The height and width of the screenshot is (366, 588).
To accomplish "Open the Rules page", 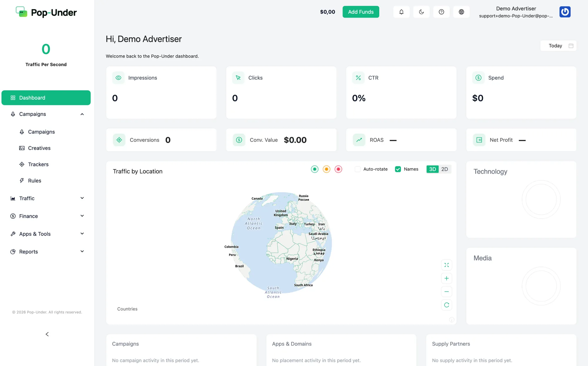I will point(34,181).
